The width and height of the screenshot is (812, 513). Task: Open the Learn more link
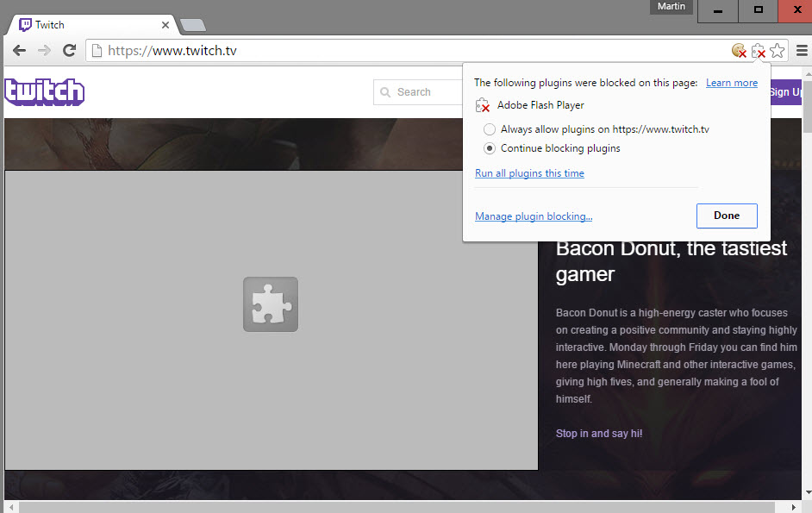(x=732, y=83)
